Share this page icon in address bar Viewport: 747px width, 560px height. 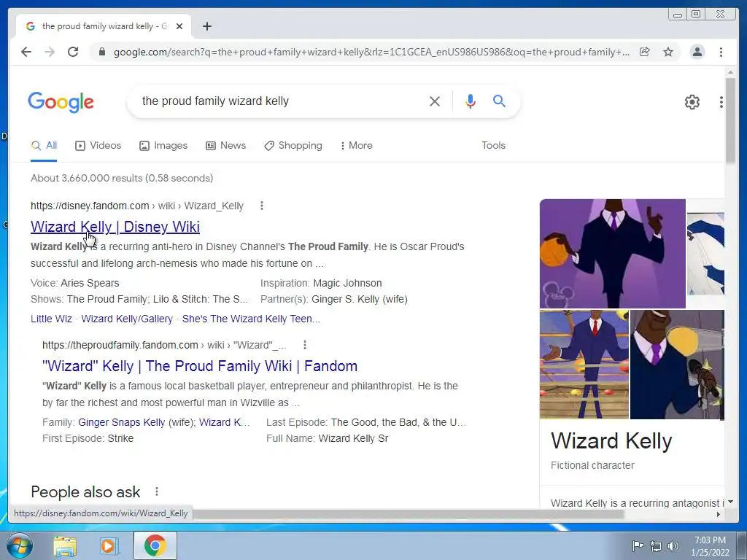[x=645, y=52]
